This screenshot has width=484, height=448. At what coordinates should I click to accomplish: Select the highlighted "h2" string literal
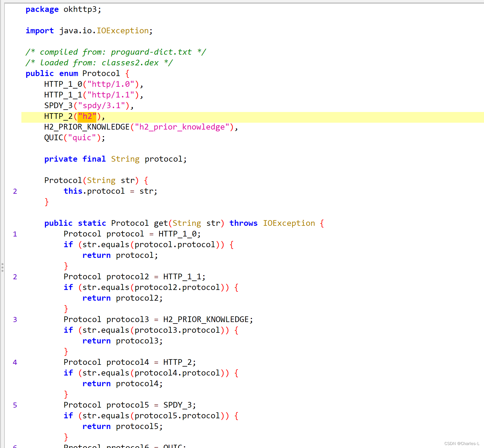click(87, 116)
